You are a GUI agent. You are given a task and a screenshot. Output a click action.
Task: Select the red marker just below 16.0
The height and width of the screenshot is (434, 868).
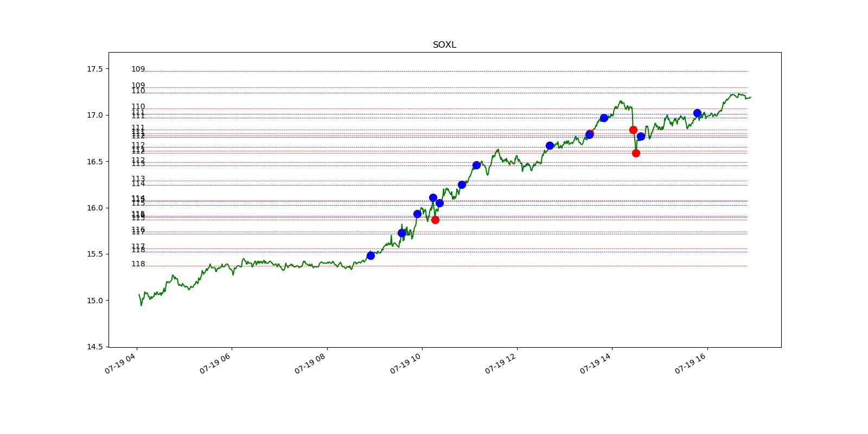click(435, 220)
